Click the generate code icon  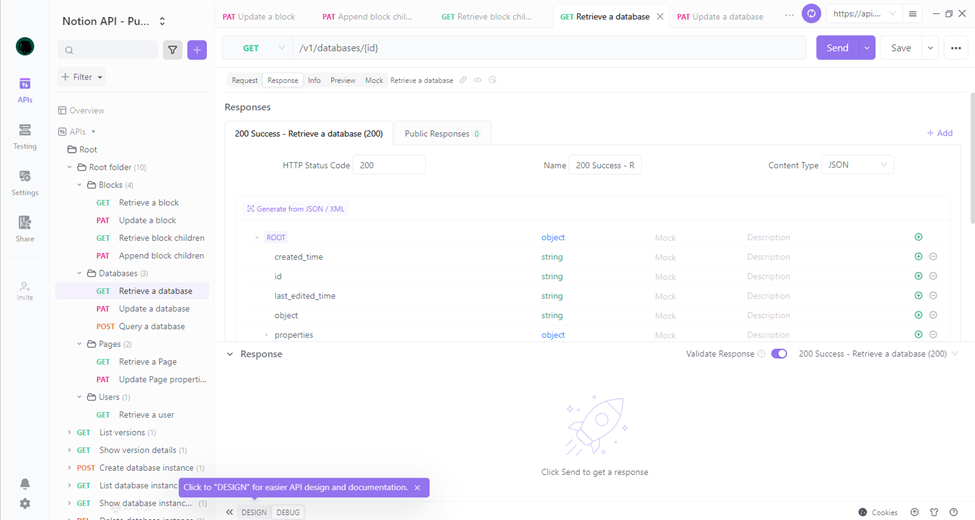tap(478, 80)
